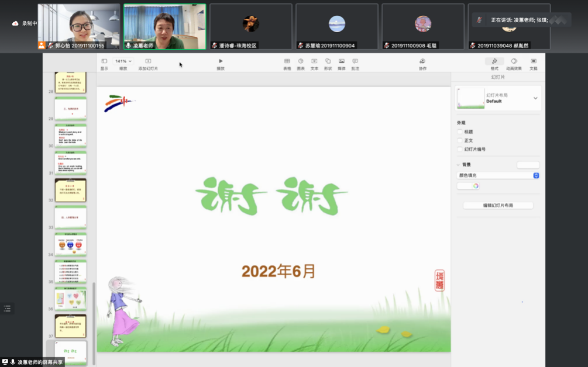588x367 pixels.
Task: Open the 141% zoom level dropdown
Action: pyautogui.click(x=123, y=61)
